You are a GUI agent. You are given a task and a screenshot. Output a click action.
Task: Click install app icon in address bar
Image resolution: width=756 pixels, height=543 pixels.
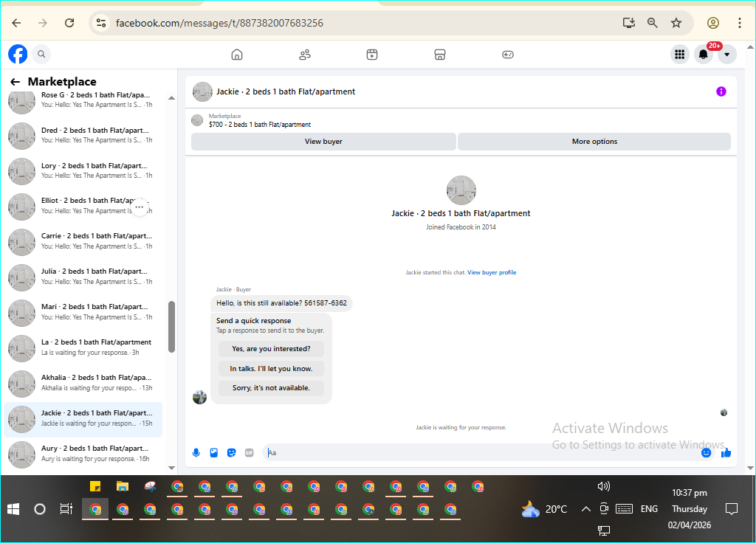[629, 23]
